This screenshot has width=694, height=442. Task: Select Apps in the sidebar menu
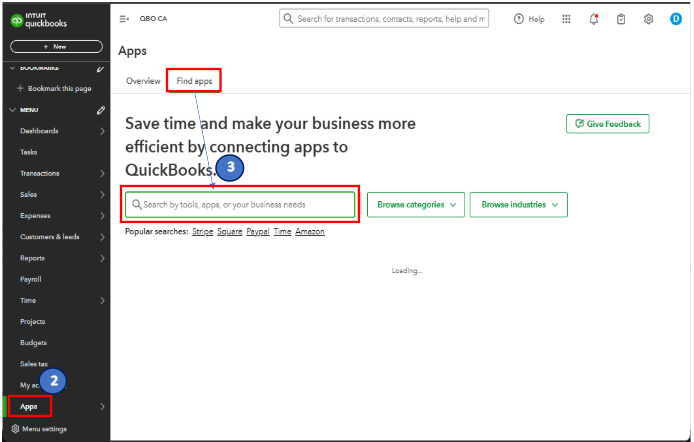29,407
